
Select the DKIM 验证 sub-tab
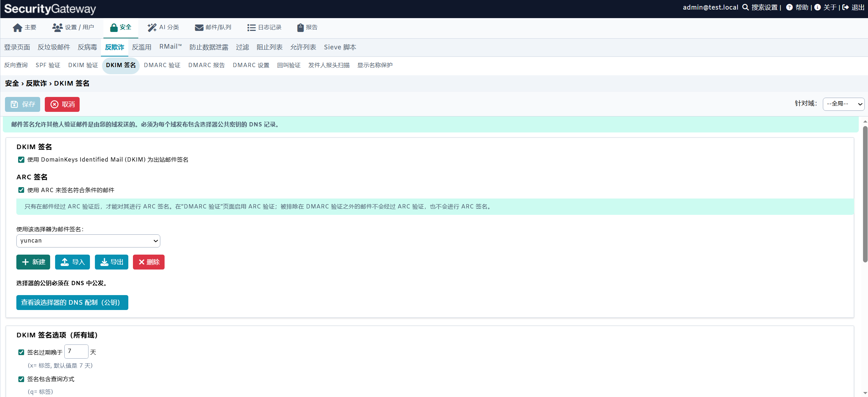tap(83, 65)
